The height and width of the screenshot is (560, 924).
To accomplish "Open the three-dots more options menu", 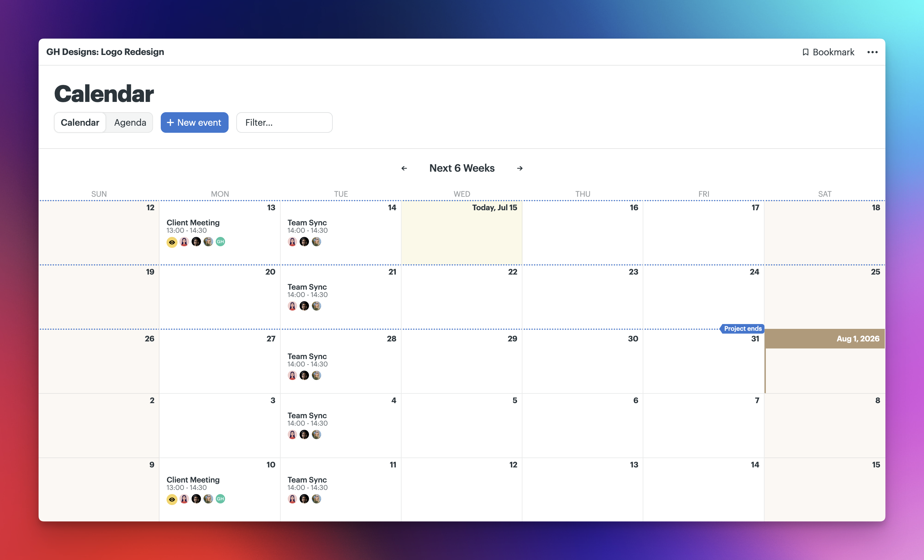I will (x=872, y=52).
